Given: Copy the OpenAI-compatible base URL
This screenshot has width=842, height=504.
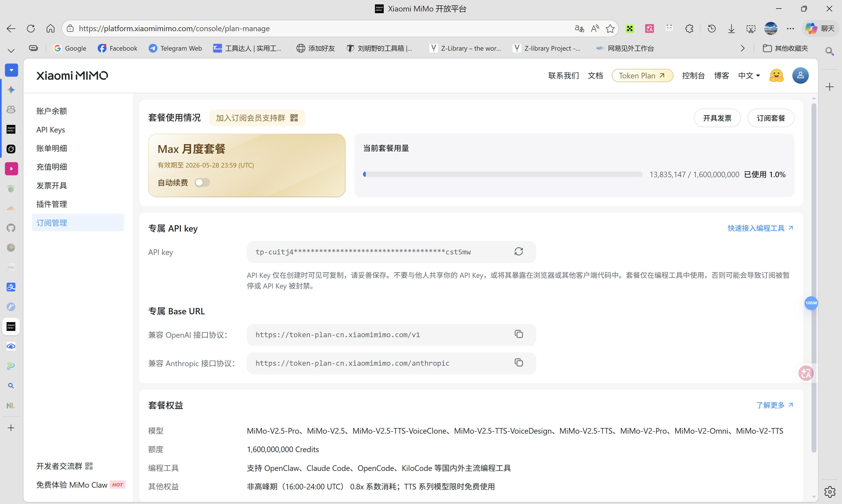Looking at the screenshot, I should tap(518, 335).
